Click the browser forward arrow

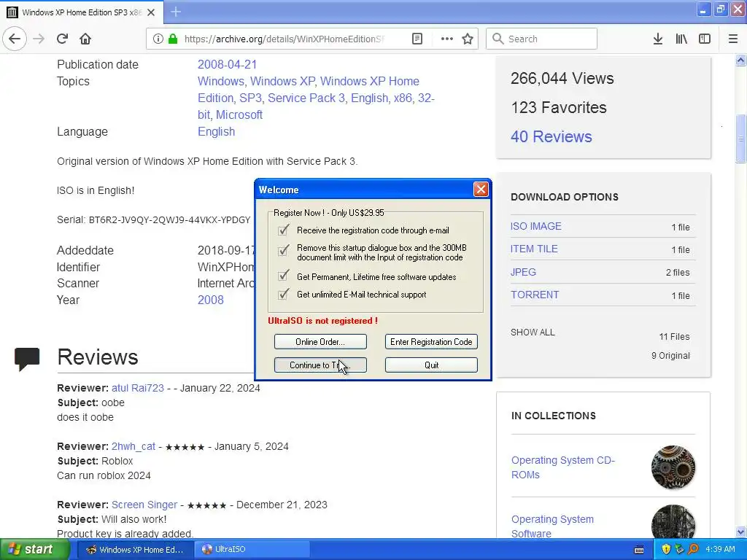39,39
